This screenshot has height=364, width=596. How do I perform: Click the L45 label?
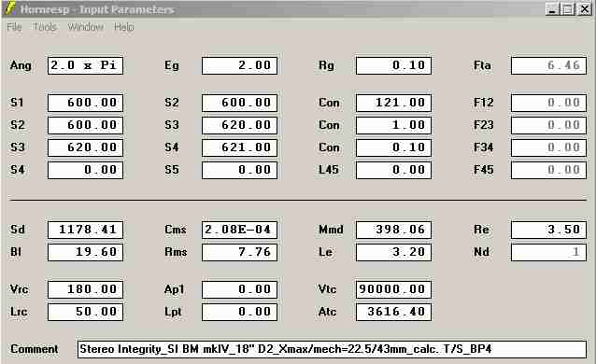click(x=329, y=170)
